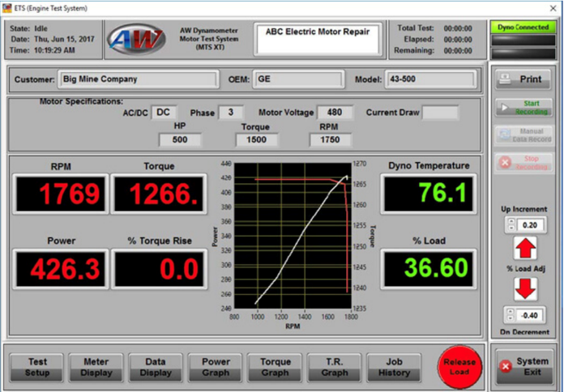This screenshot has width=564, height=392.
Task: Open the T.R. Graph view
Action: (x=334, y=368)
